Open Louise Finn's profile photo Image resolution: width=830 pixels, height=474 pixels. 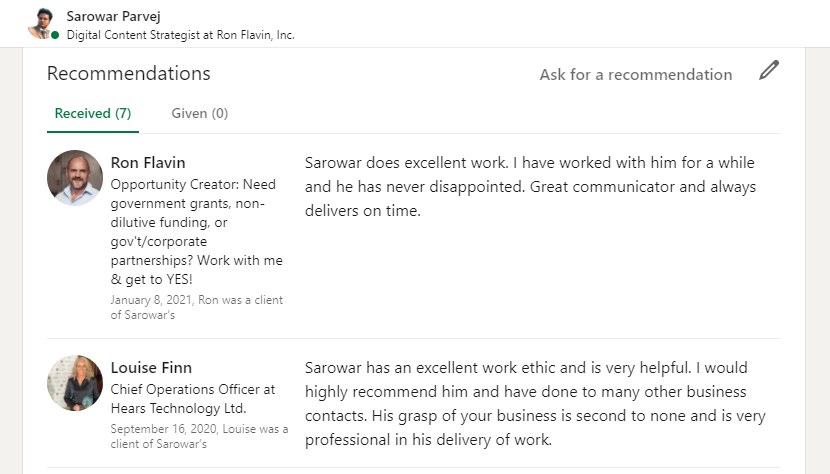coord(75,383)
